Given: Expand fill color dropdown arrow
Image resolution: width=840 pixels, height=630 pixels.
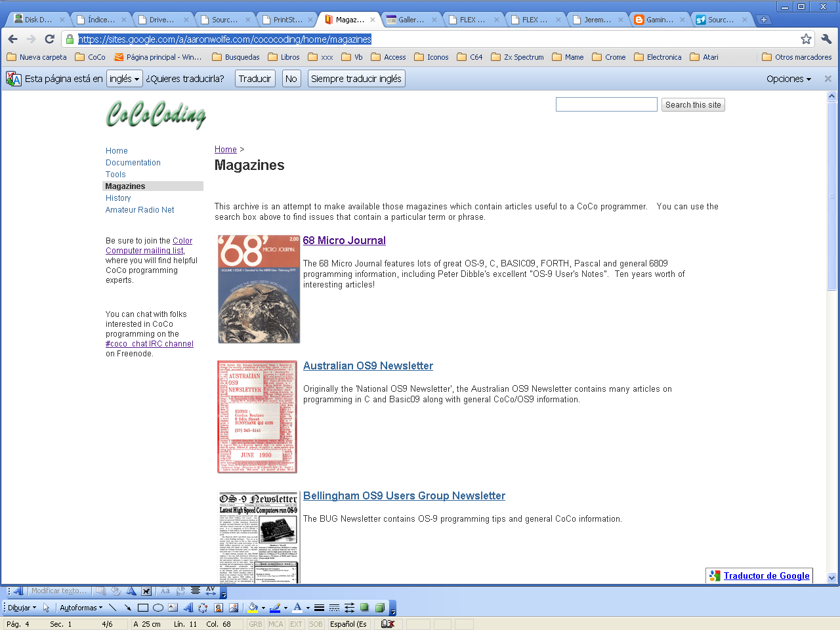Looking at the screenshot, I should 263,608.
